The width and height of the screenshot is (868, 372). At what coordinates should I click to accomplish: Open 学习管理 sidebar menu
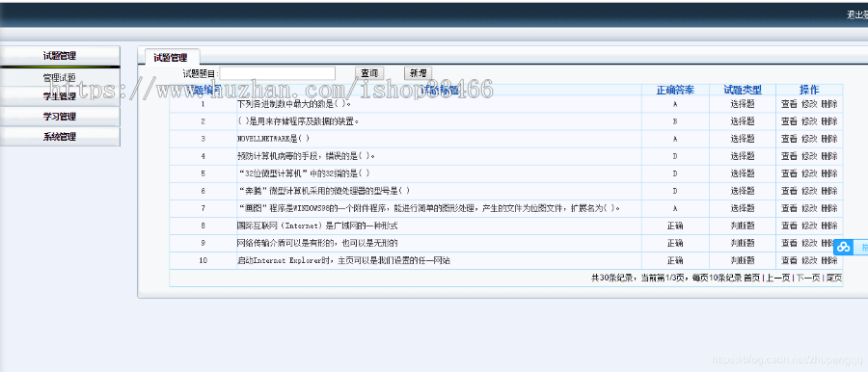59,117
